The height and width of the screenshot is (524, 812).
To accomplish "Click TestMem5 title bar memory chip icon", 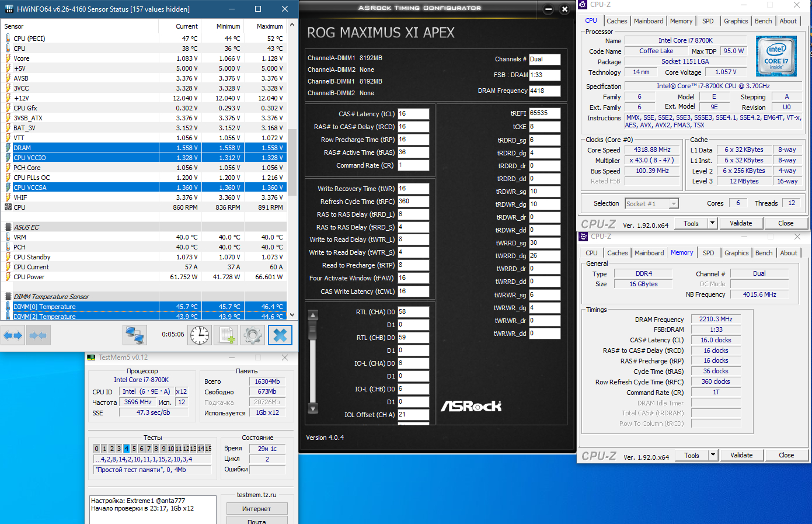I will click(x=91, y=358).
